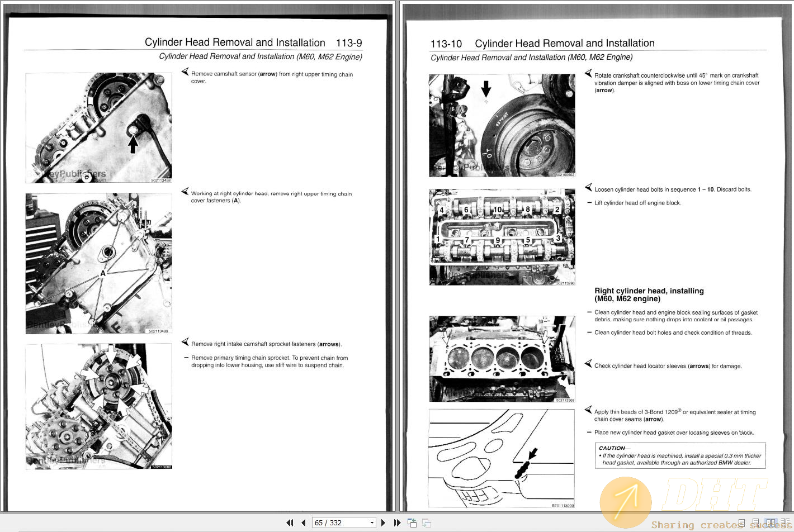Enable continuous scrolling page view
The width and height of the screenshot is (794, 532).
click(x=755, y=523)
